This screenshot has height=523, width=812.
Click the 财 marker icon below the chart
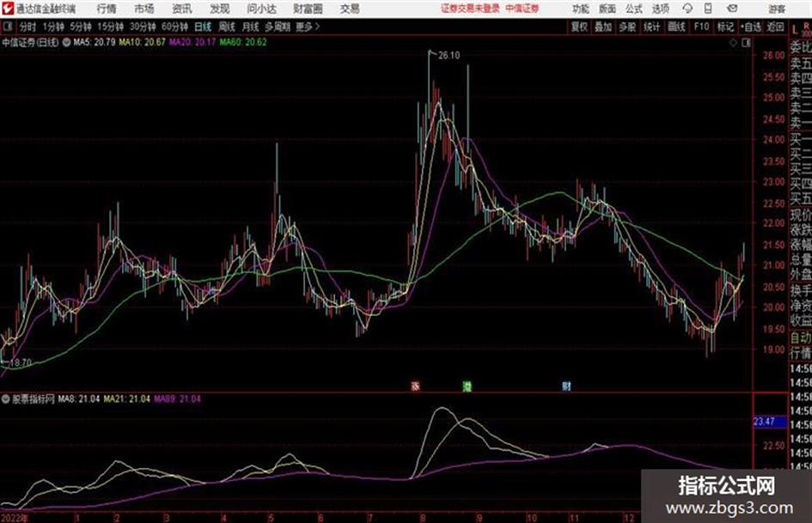(x=566, y=386)
